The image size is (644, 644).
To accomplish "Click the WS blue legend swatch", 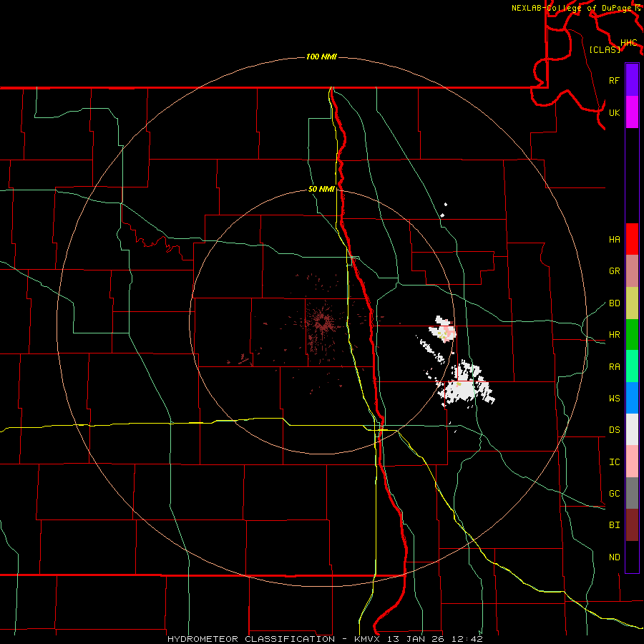I will [632, 398].
